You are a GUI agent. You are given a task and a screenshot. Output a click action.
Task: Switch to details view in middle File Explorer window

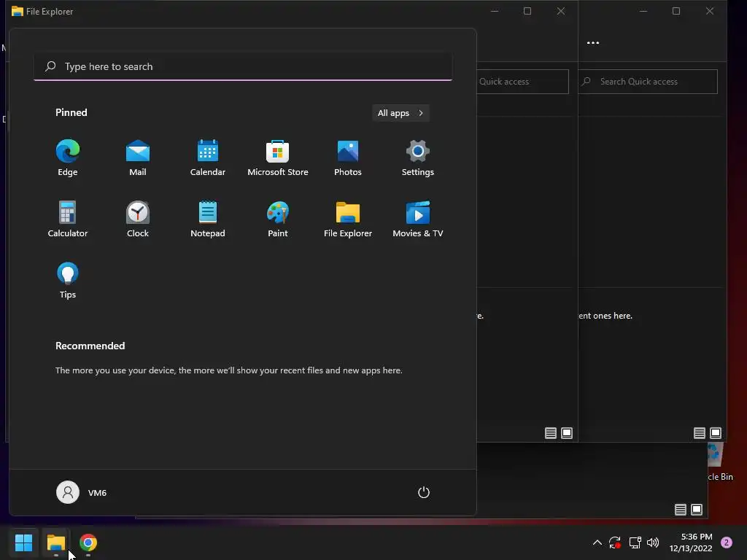point(551,433)
